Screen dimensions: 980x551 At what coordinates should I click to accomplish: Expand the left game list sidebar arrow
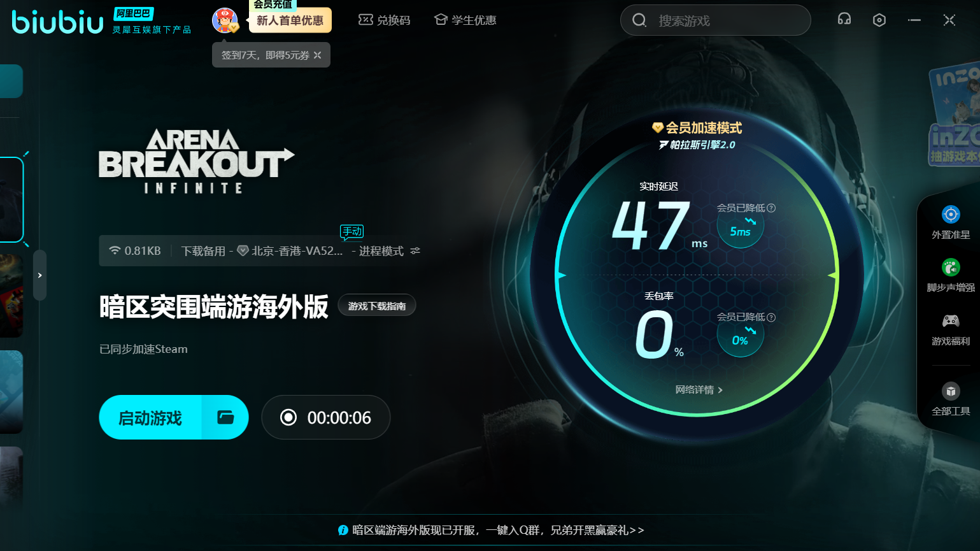click(39, 275)
